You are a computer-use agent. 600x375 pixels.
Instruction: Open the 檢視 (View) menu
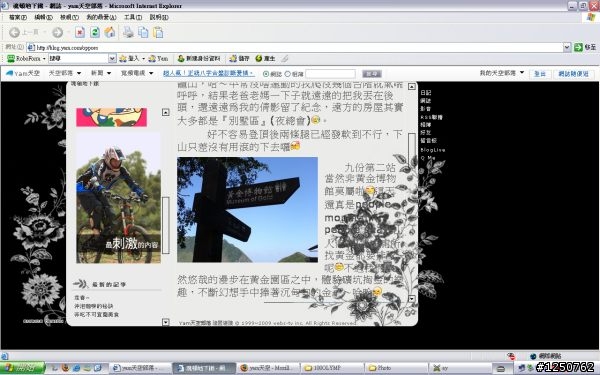point(69,17)
